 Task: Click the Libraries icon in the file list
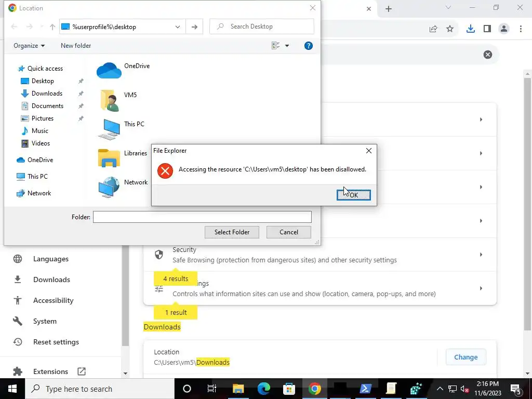pyautogui.click(x=109, y=158)
